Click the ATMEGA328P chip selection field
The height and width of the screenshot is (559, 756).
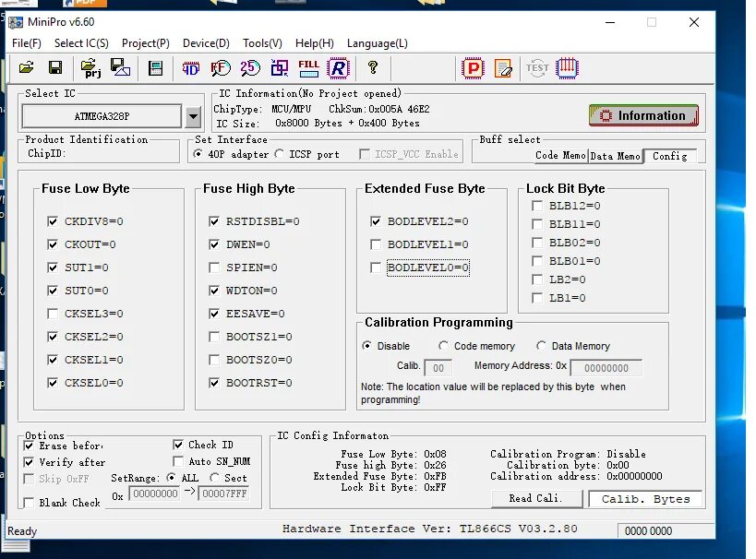tap(102, 116)
